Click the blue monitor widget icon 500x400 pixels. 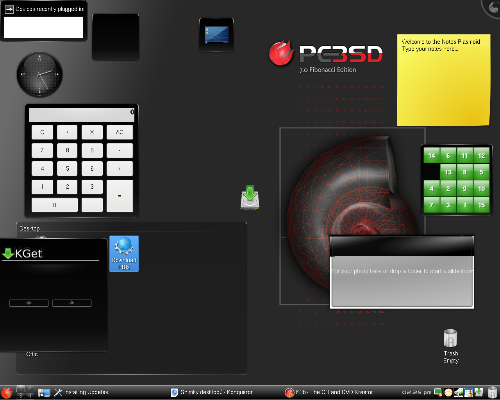click(x=216, y=35)
